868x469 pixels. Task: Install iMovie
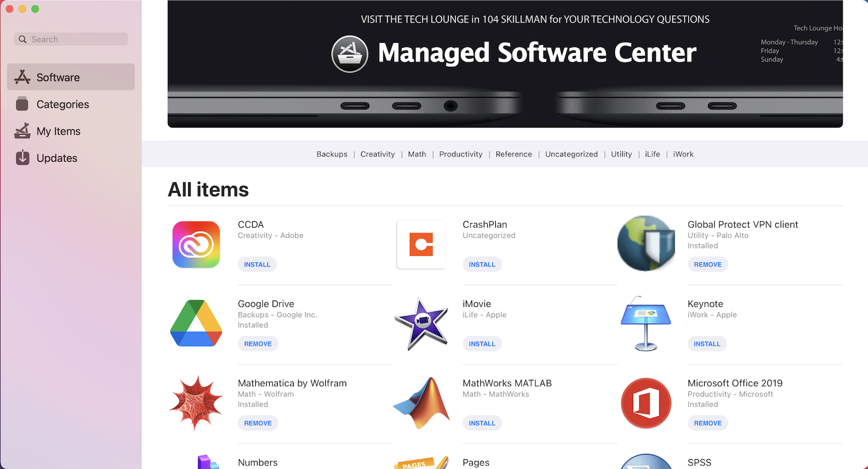pos(482,344)
